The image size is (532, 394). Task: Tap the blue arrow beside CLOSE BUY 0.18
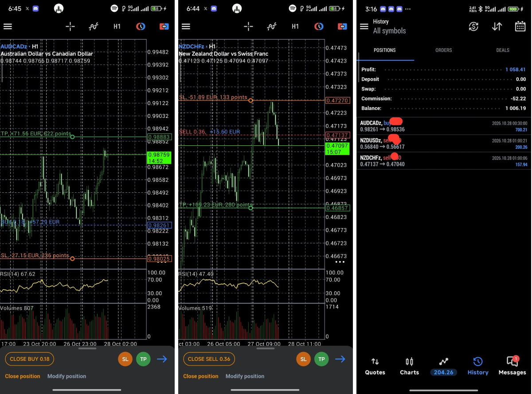tap(162, 359)
